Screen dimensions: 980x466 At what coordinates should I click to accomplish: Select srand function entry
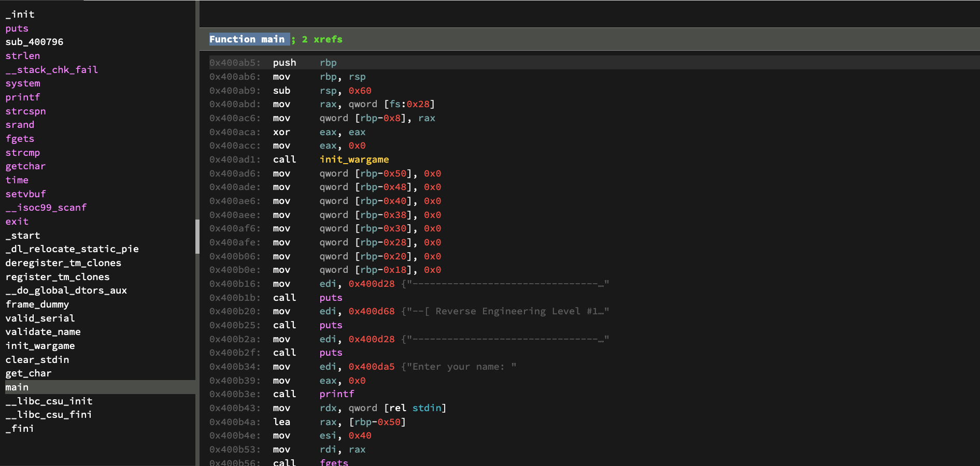(x=20, y=125)
